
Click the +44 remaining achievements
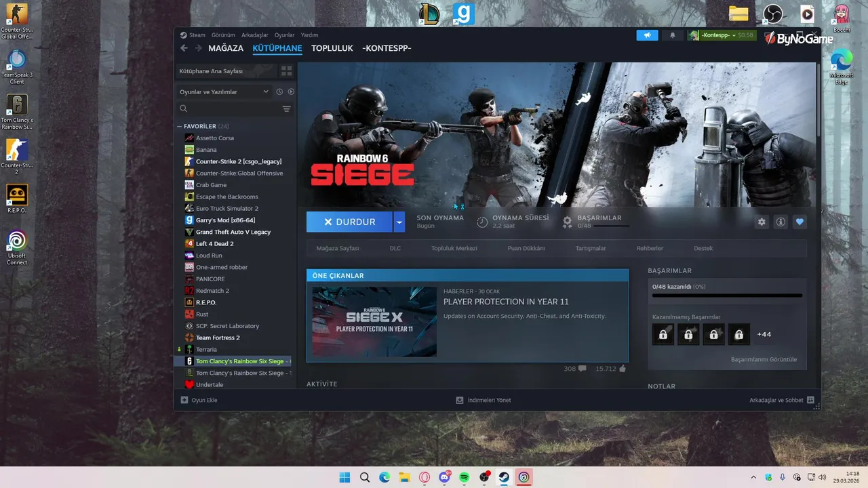coord(764,334)
